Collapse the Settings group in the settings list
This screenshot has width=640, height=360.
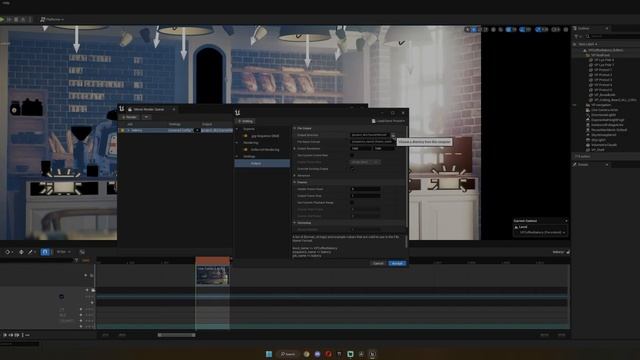pyautogui.click(x=237, y=156)
